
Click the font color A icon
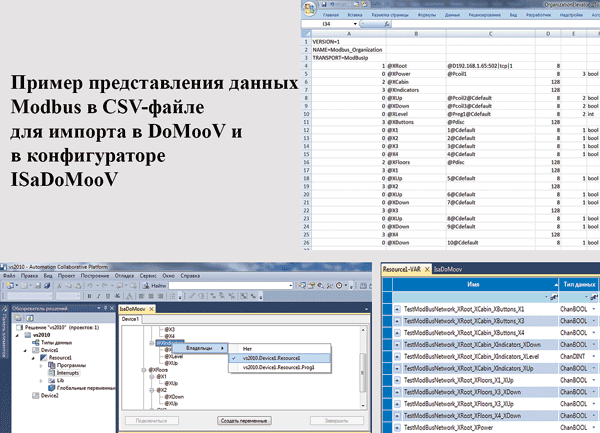coord(129,296)
